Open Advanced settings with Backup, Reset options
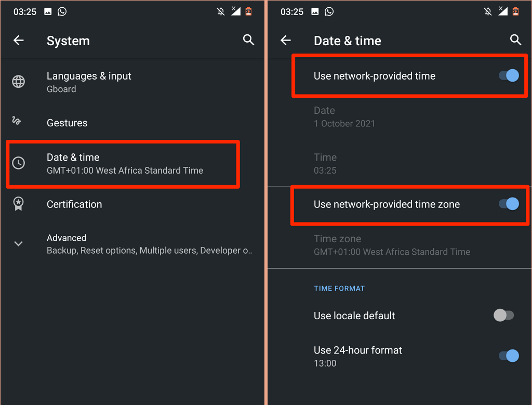532x405 pixels. click(x=149, y=244)
